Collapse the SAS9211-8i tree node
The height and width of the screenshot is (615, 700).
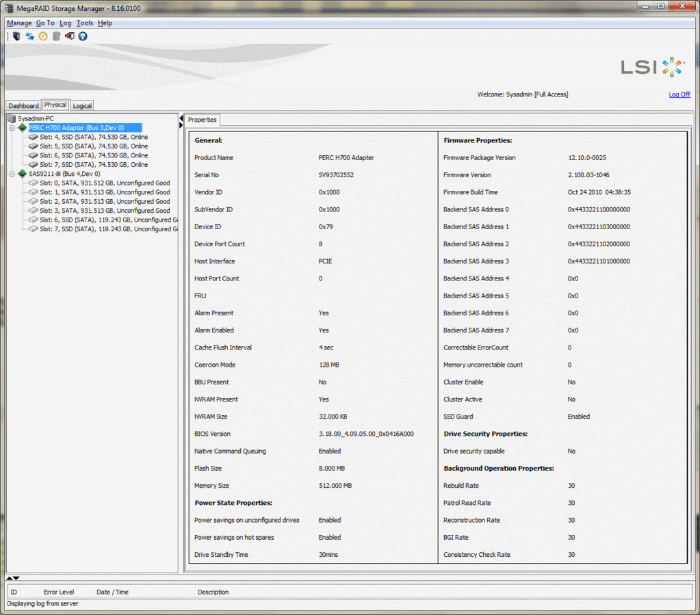coord(12,174)
